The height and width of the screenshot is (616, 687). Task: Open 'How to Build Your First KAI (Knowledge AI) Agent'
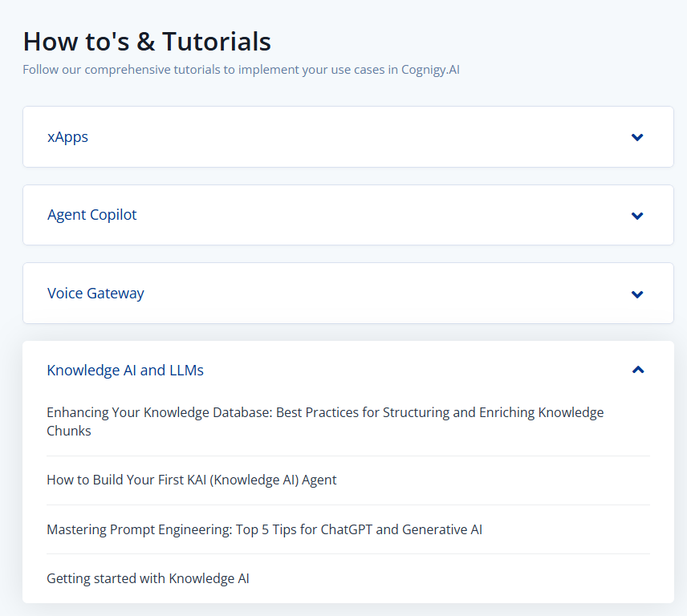(x=191, y=480)
